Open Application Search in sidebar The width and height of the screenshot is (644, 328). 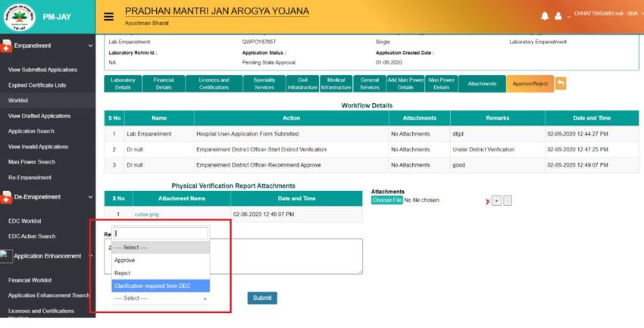tap(31, 131)
